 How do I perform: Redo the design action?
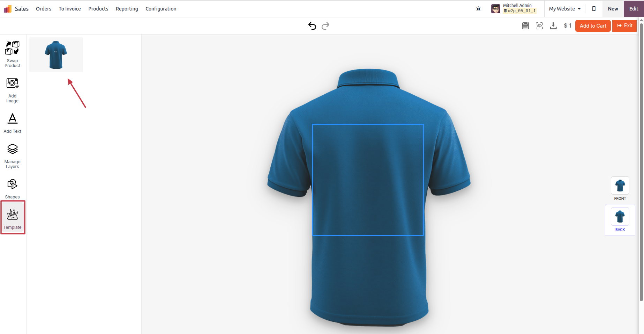point(325,26)
